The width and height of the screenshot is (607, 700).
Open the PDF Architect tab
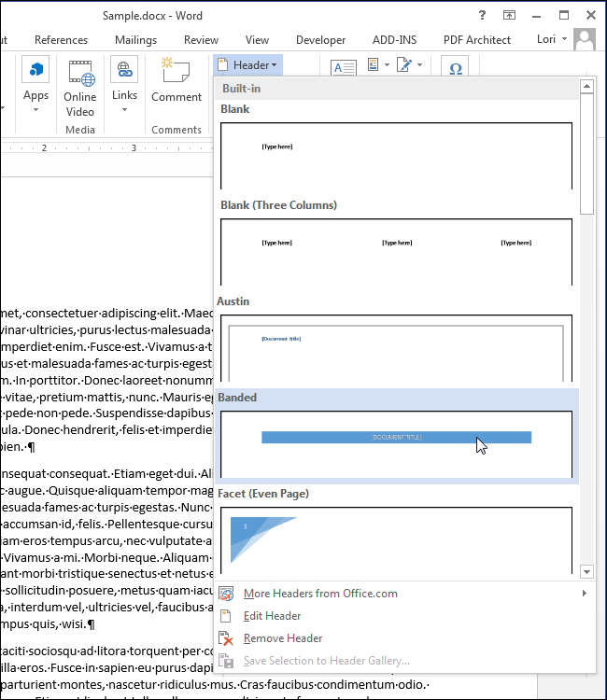pos(477,40)
